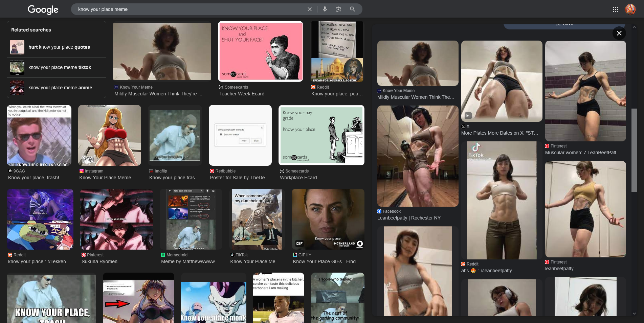
Task: Click the GIPHY source label
Action: point(305,255)
